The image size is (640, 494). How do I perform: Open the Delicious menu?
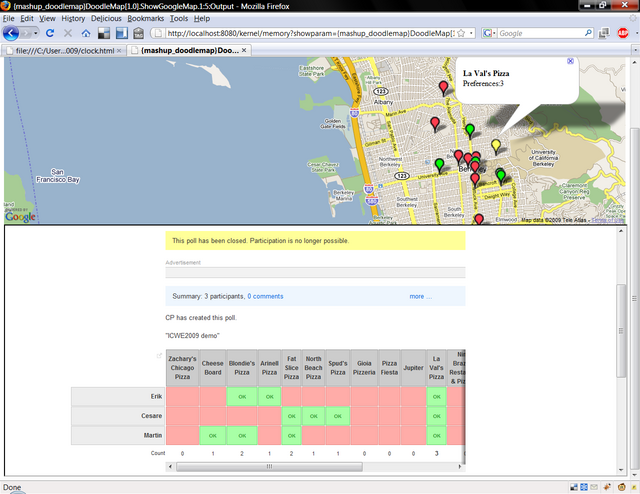pos(106,18)
